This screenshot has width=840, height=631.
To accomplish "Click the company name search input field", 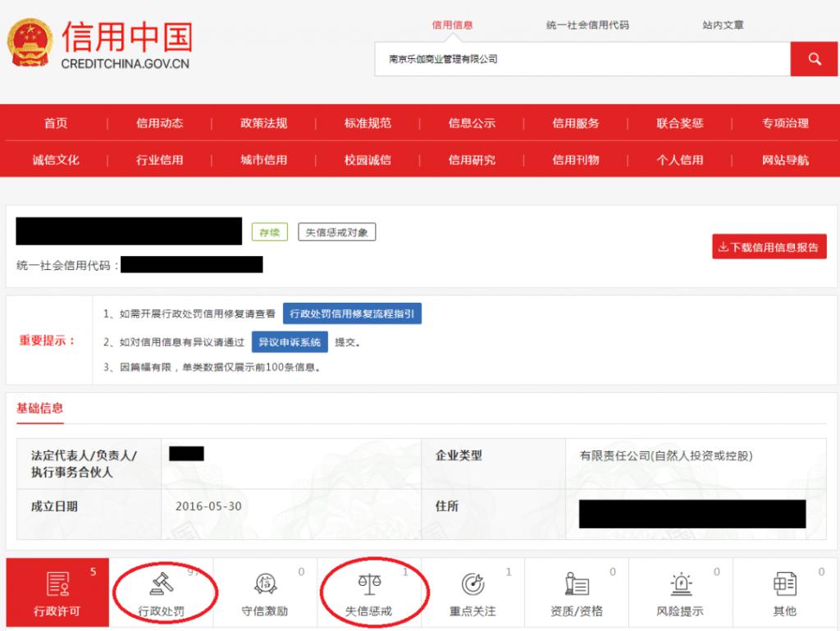I will (x=582, y=59).
